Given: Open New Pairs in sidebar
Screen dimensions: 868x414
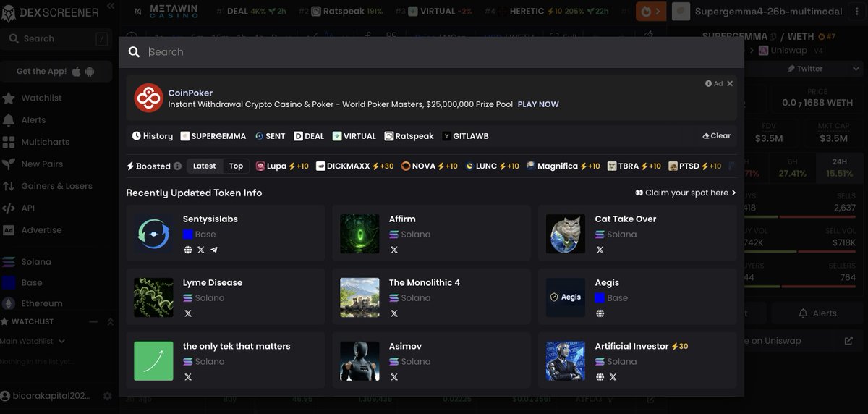Looking at the screenshot, I should 42,164.
